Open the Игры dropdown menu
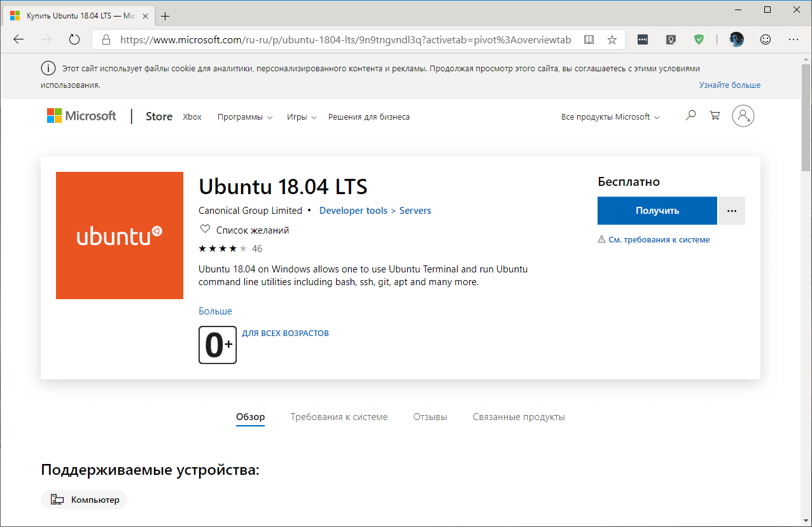Screen dimensions: 812x527 301,117
